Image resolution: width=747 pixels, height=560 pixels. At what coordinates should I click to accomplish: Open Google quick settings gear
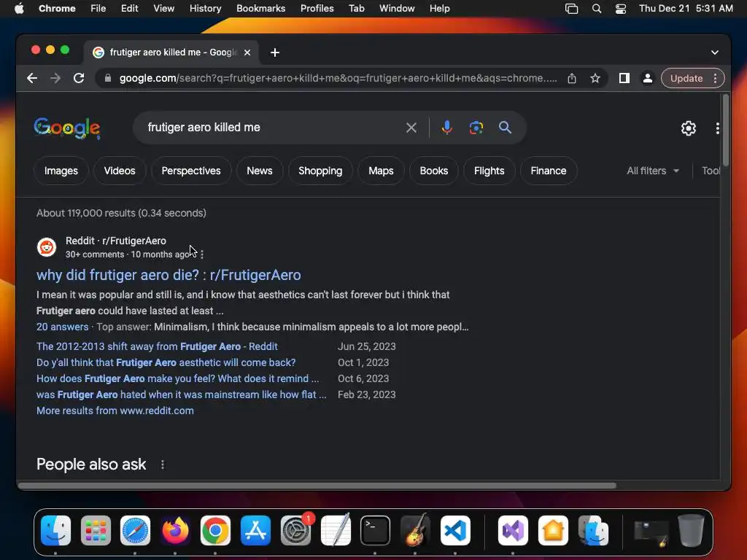689,128
